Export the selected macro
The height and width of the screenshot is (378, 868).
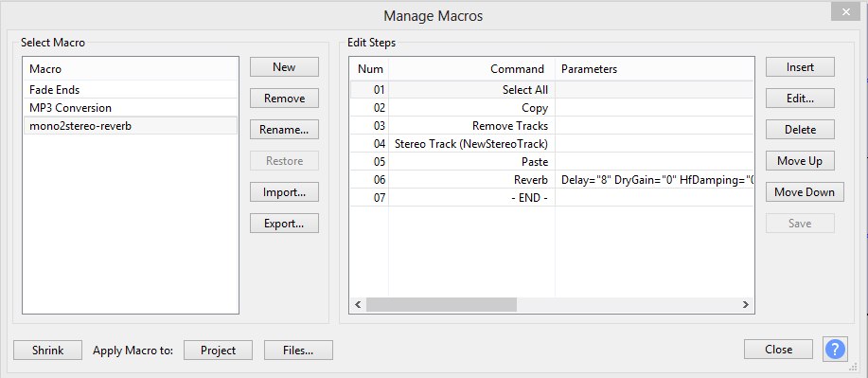[x=284, y=224]
